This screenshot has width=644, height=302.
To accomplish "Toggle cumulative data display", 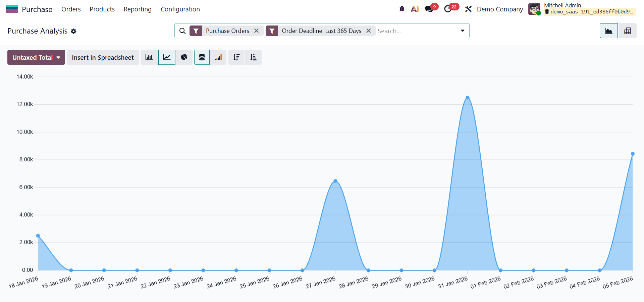I will pos(218,57).
